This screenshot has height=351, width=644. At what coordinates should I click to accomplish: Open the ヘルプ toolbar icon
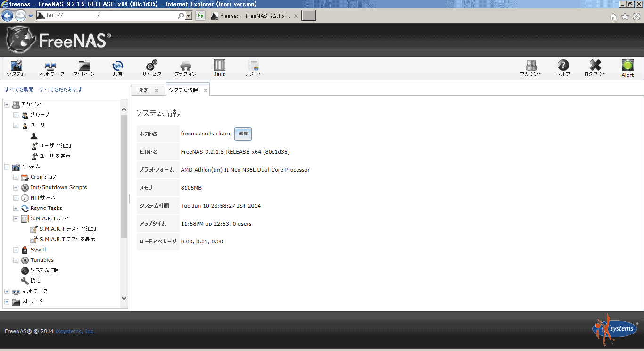(x=563, y=68)
